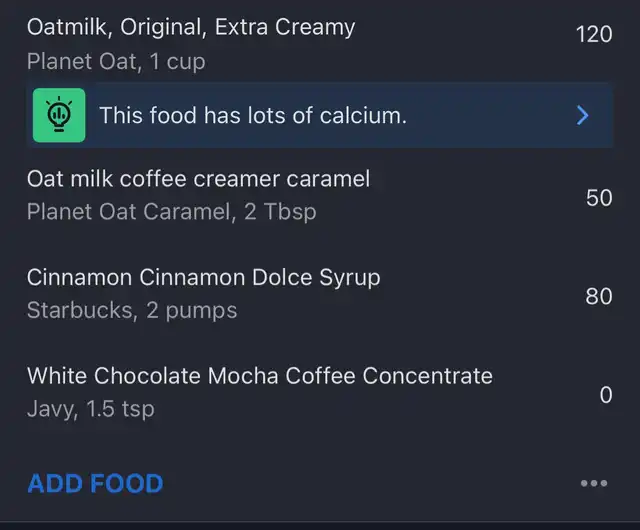Open Oatmilk, Original, Extra Creamy entry
Viewport: 640px width, 530px height.
click(x=190, y=28)
